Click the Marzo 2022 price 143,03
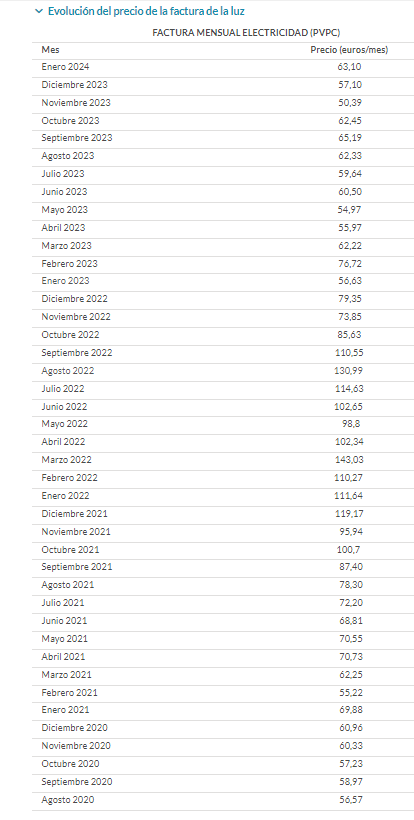 349,460
